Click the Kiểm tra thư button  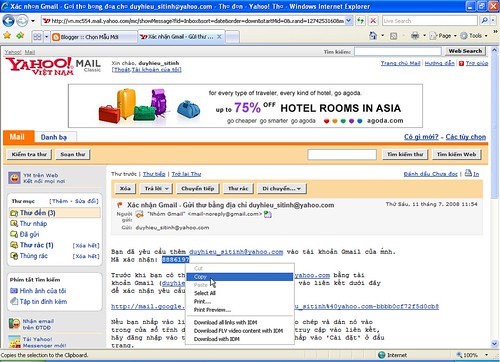29,154
